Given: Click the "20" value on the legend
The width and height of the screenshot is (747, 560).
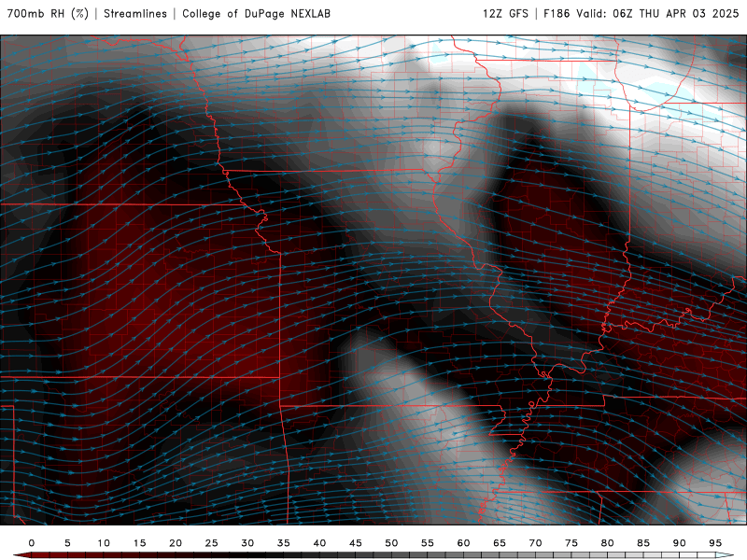Looking at the screenshot, I should coord(176,543).
